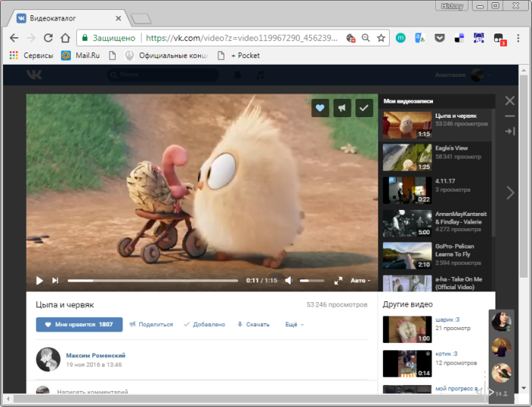Toggle the Добавлено added status

(204, 325)
